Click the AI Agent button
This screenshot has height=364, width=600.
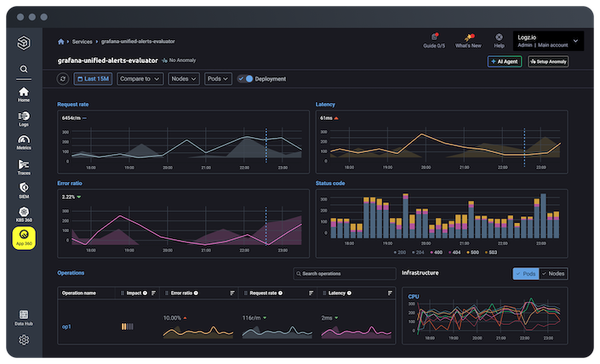(505, 61)
